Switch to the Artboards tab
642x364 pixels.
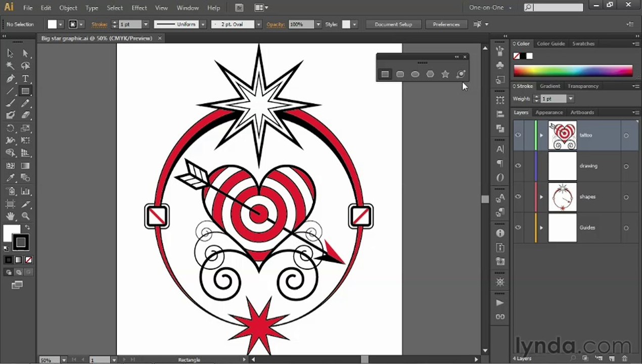pos(582,113)
